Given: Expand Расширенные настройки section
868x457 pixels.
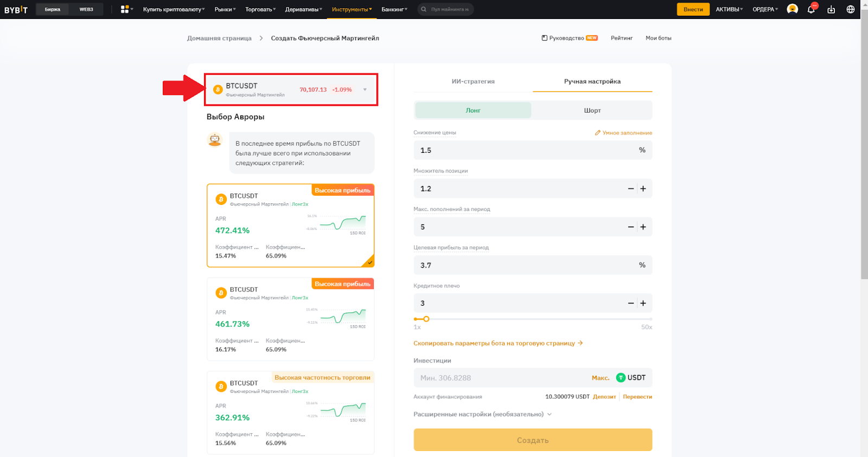Looking at the screenshot, I should coord(482,414).
